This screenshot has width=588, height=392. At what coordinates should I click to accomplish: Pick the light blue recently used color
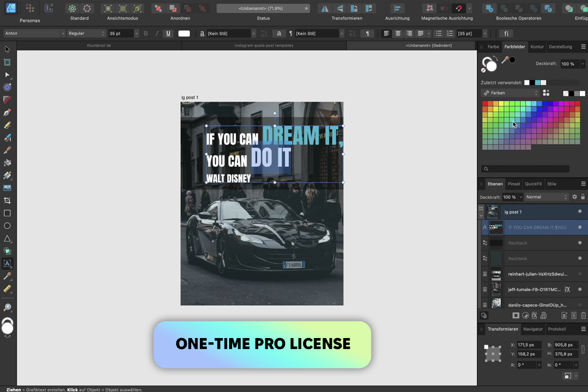[x=537, y=83]
